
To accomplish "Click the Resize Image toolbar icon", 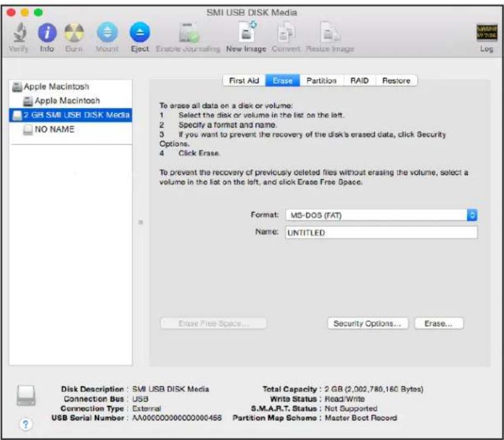I will [x=330, y=32].
